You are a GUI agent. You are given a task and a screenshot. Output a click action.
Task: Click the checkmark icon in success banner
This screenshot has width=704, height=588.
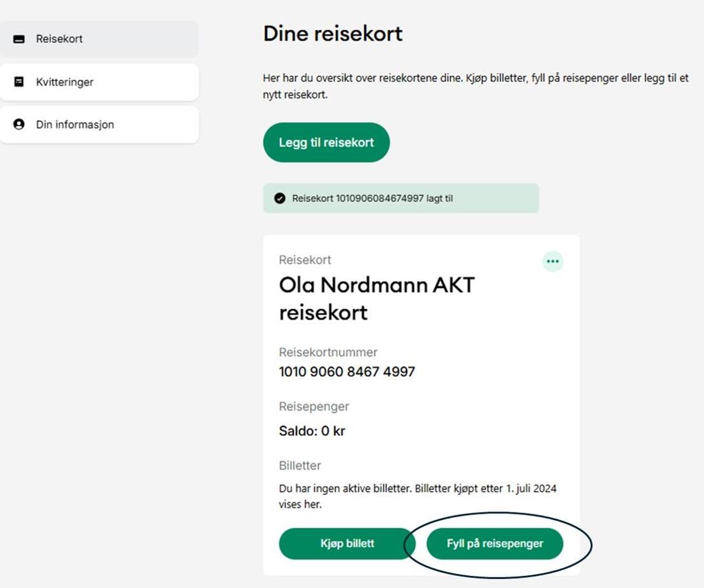[x=279, y=199]
